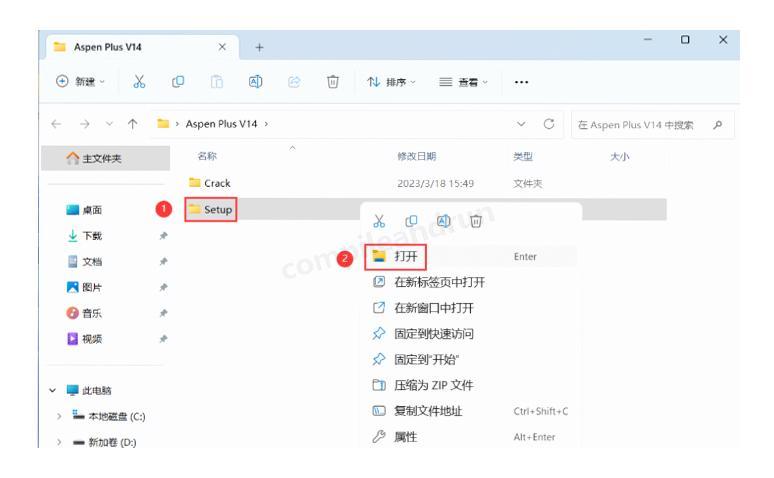Select Local Disk (C:) in sidebar

[109, 416]
